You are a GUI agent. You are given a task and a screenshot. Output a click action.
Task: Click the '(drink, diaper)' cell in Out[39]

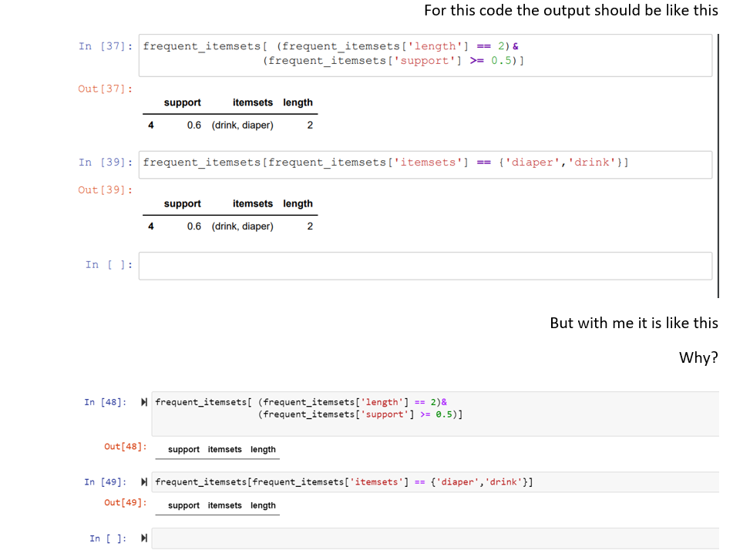243,226
